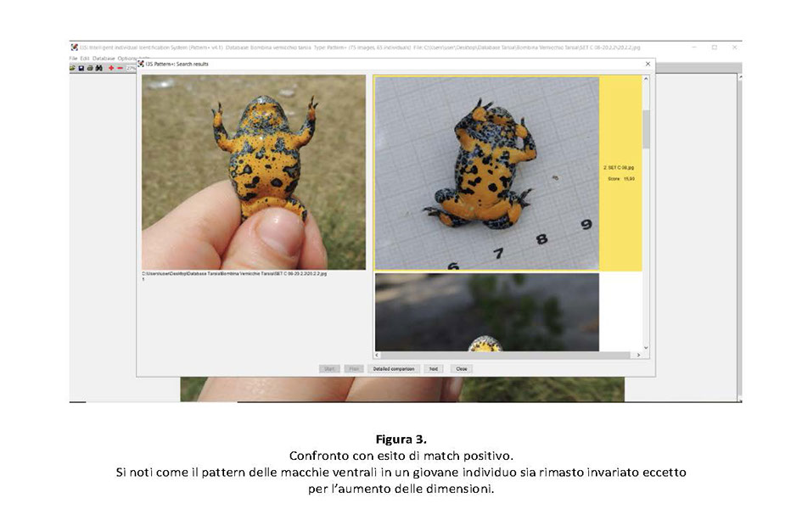Image resolution: width=802 pixels, height=532 pixels.
Task: Click the red plus toolbar icon
Action: [110, 67]
